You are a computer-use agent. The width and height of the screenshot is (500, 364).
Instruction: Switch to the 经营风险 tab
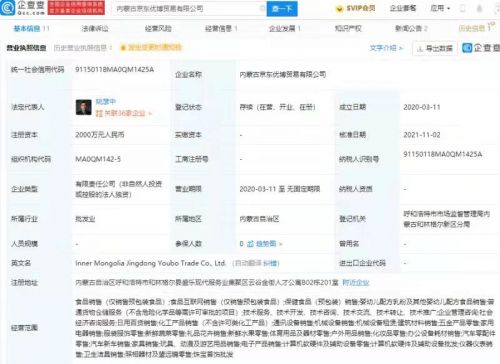158,29
